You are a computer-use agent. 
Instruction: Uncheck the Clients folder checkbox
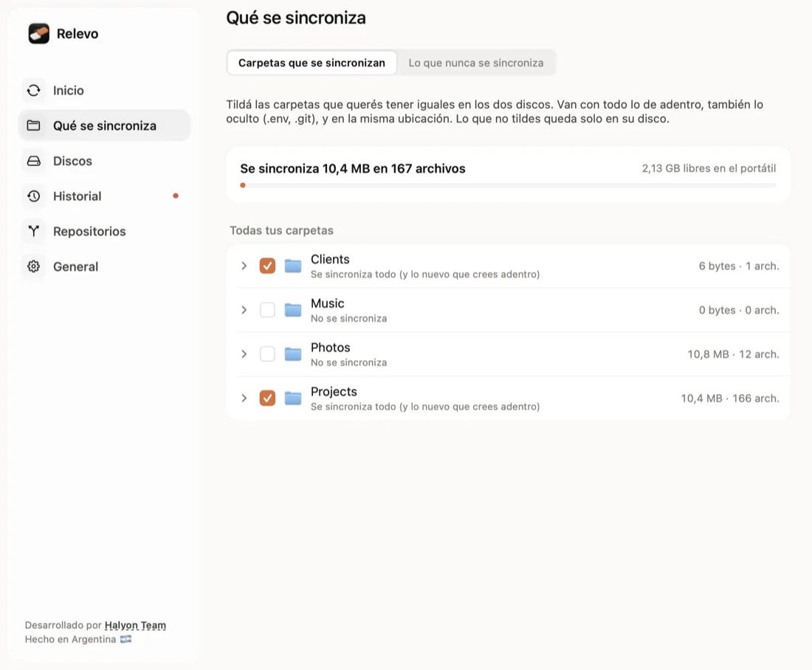click(267, 266)
